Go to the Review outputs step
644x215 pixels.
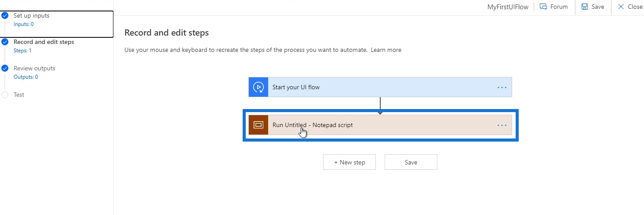(34, 68)
